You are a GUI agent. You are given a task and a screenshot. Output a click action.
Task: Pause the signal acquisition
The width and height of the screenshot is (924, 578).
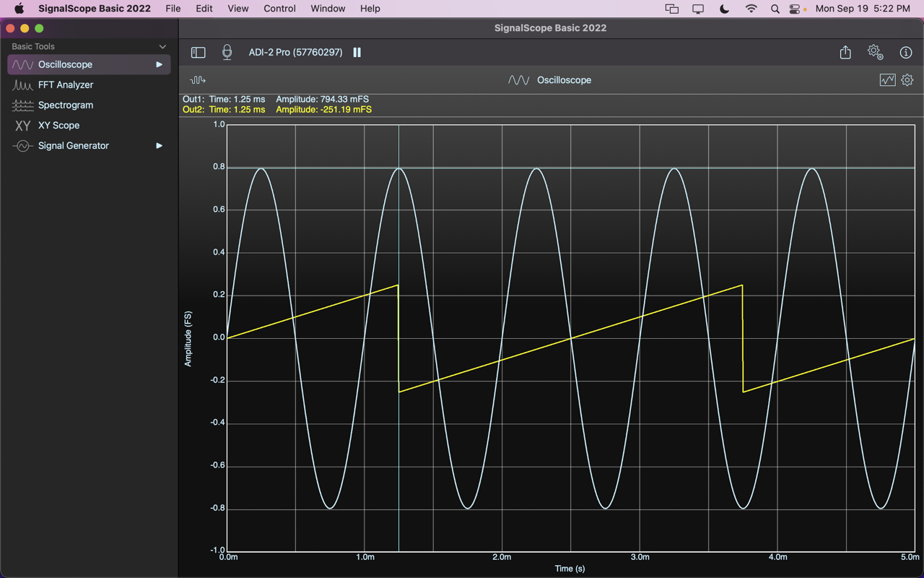click(x=357, y=52)
